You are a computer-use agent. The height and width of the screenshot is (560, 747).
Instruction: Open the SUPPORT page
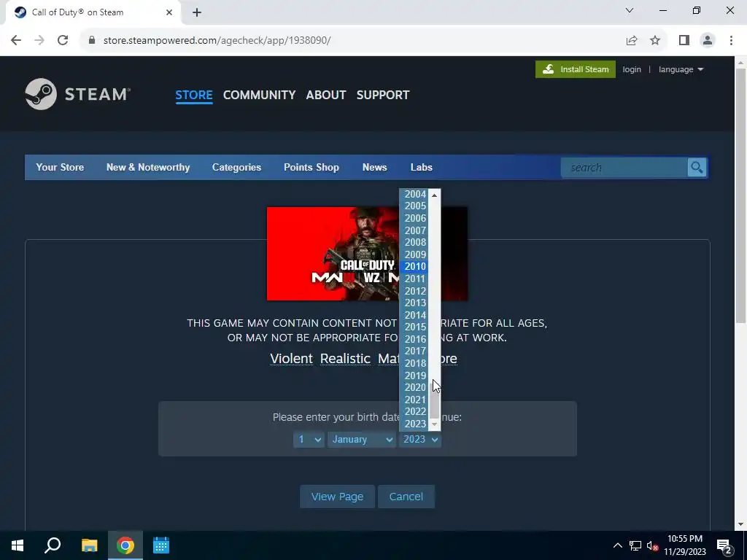382,95
